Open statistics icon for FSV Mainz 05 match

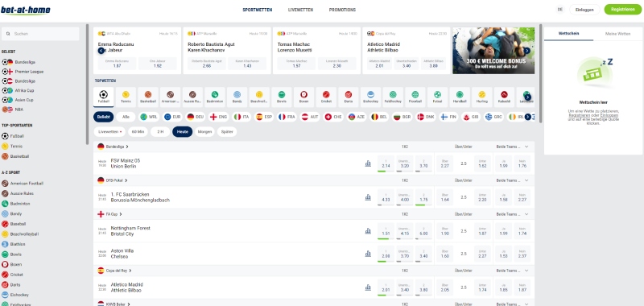click(368, 163)
